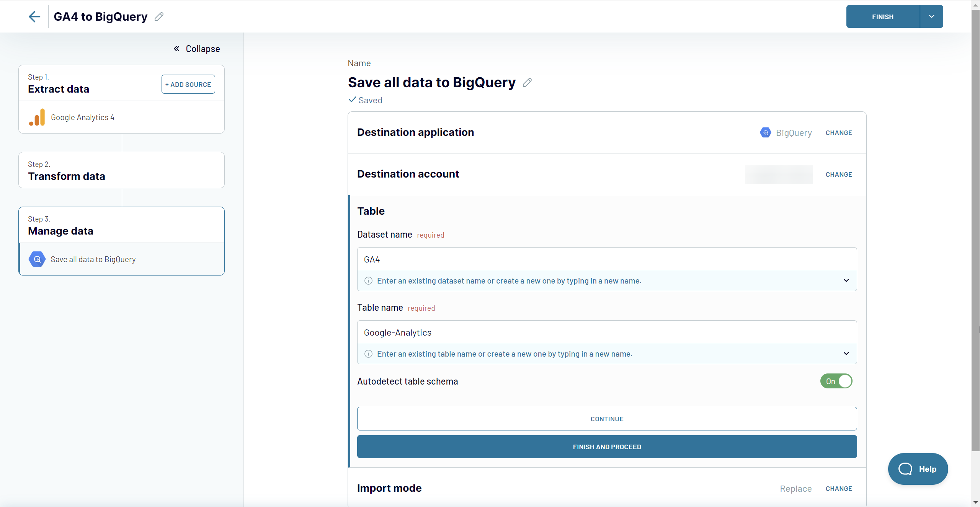Screen dimensions: 980x507
Task: Click the Import mode heading
Action: click(x=389, y=488)
